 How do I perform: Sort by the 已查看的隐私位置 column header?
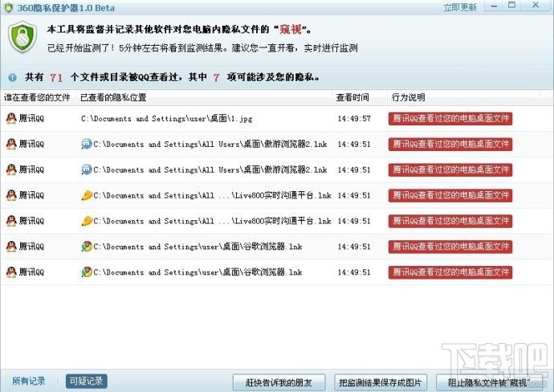203,97
